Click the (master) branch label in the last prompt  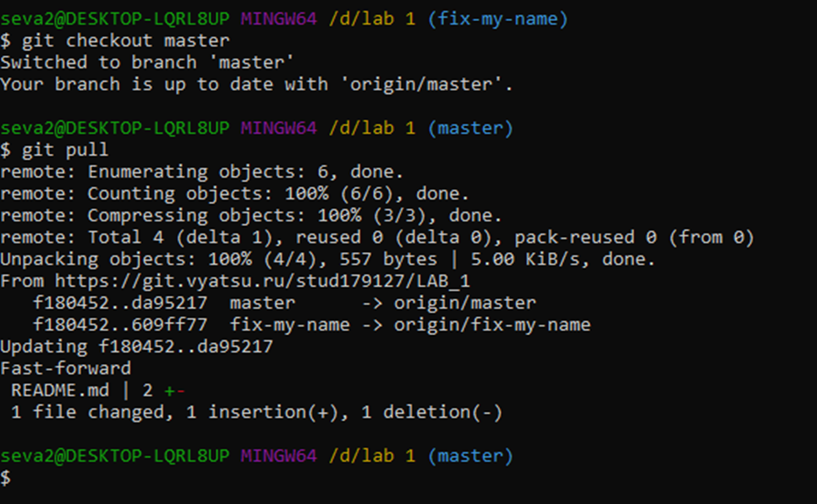click(x=470, y=456)
